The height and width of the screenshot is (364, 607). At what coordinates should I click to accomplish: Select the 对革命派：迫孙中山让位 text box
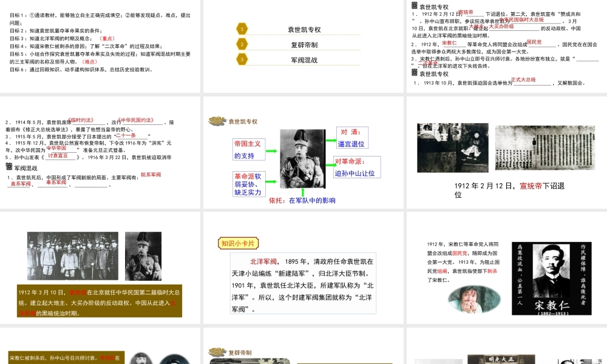click(x=357, y=167)
